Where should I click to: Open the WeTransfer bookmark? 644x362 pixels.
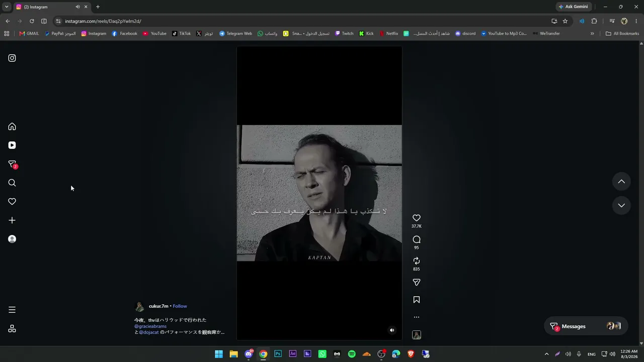546,34
